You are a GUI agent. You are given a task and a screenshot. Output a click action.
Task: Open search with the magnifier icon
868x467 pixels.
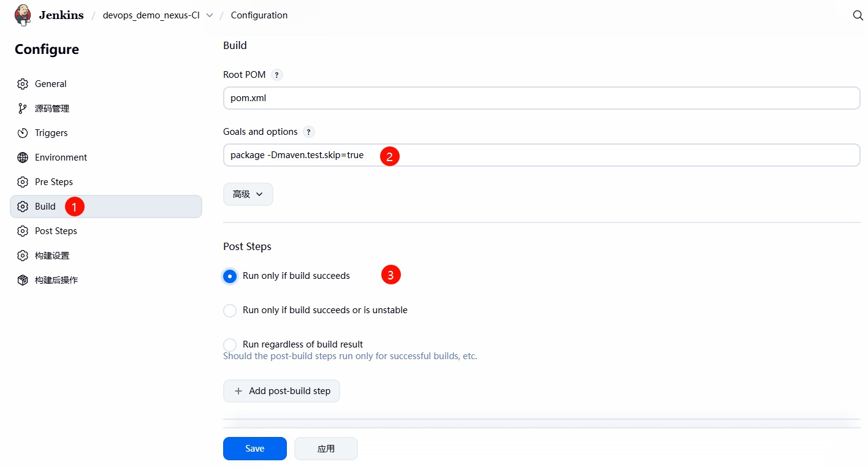[x=858, y=15]
